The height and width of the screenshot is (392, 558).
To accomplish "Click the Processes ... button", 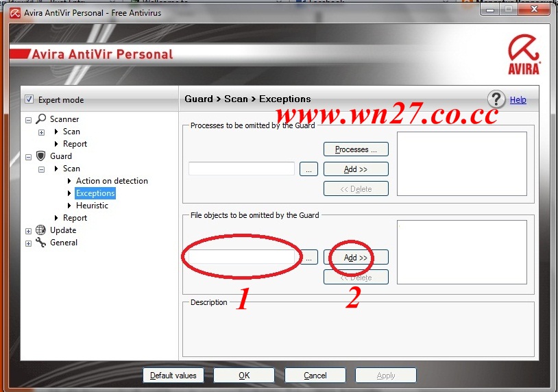I will 356,149.
